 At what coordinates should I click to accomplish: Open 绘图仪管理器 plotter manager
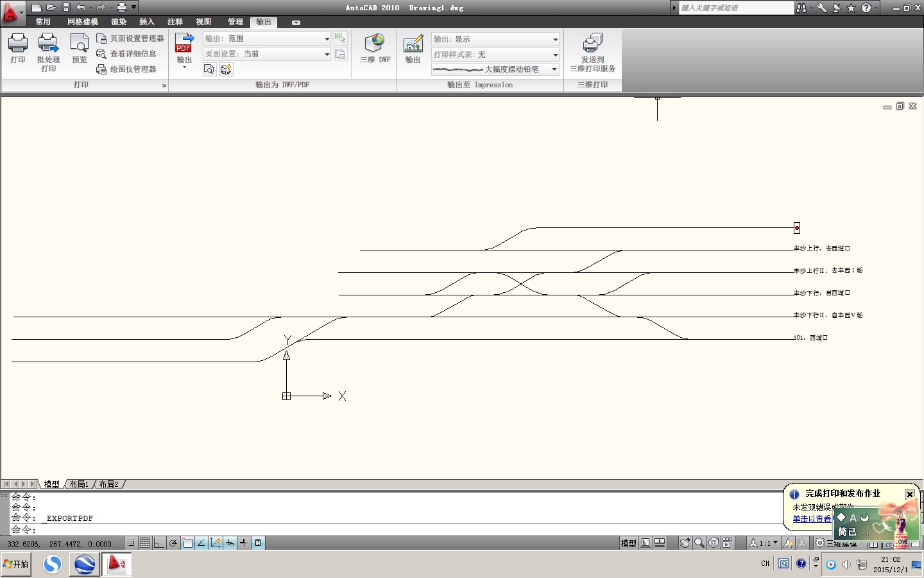pos(126,69)
